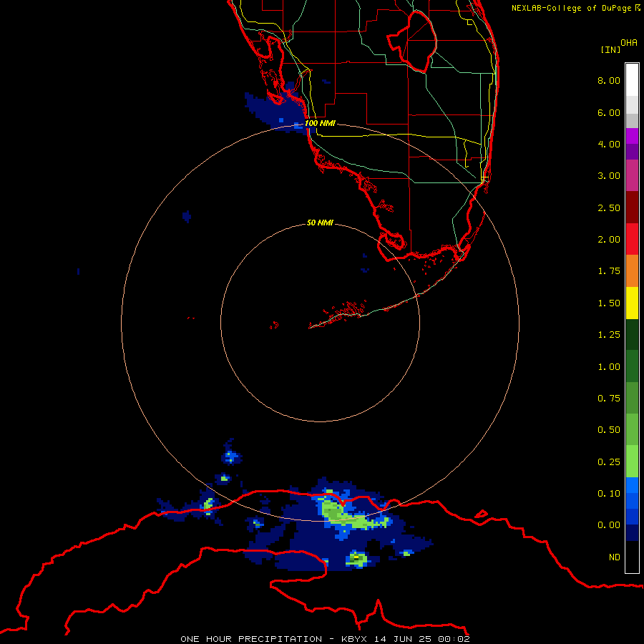Select the dark red legend swatch above 2.50
Viewport: 644px width, 644px height.
click(x=632, y=208)
